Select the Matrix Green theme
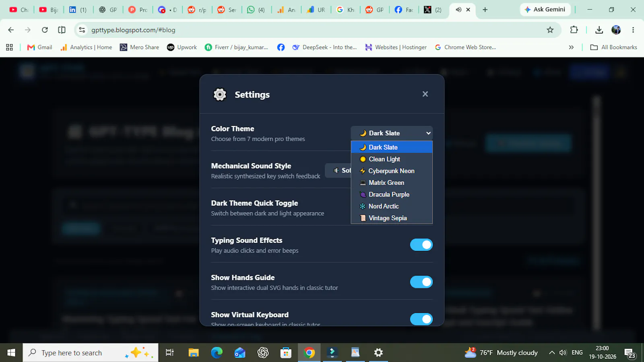Image resolution: width=644 pixels, height=362 pixels. coord(392,183)
